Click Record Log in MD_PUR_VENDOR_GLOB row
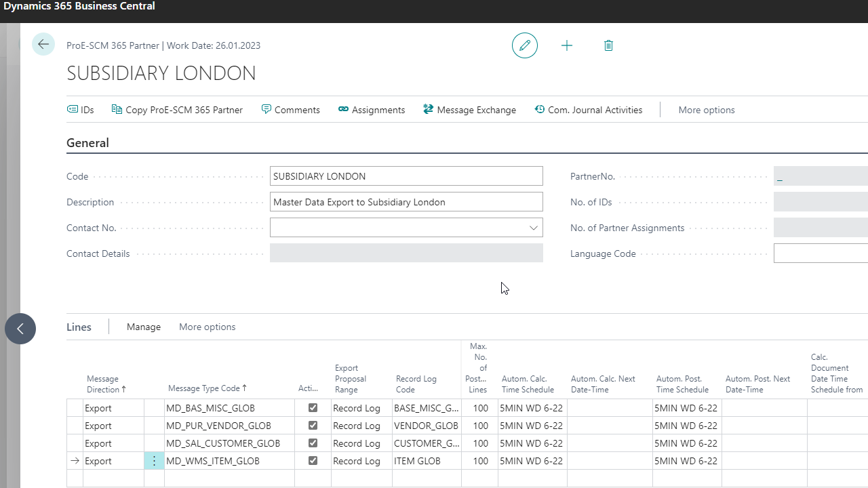 click(361, 426)
